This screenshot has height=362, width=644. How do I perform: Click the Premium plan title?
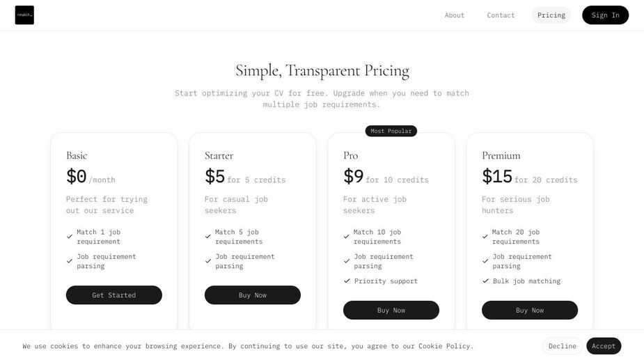[501, 156]
